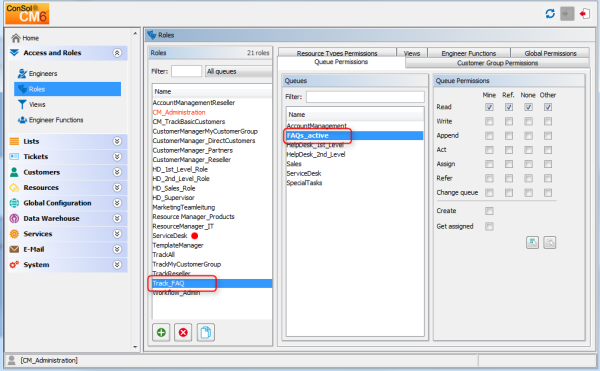Select the HelpDesk_2nd_Level queue
The width and height of the screenshot is (600, 371).
316,155
